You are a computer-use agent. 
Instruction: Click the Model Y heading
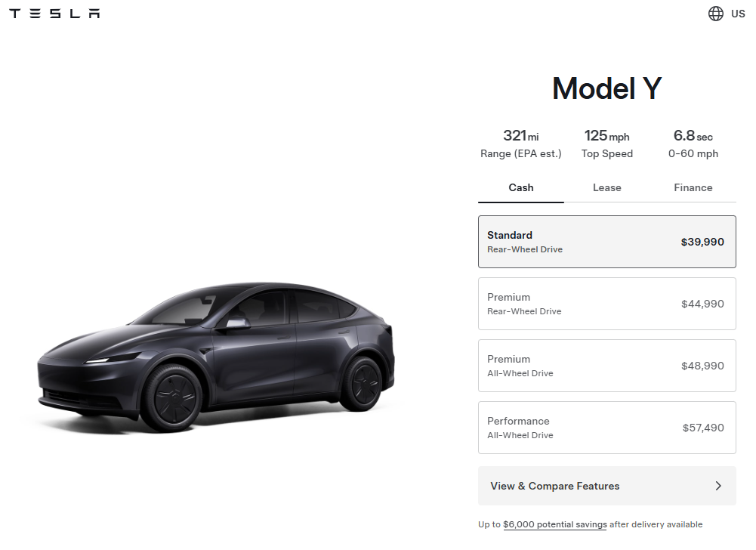click(607, 89)
